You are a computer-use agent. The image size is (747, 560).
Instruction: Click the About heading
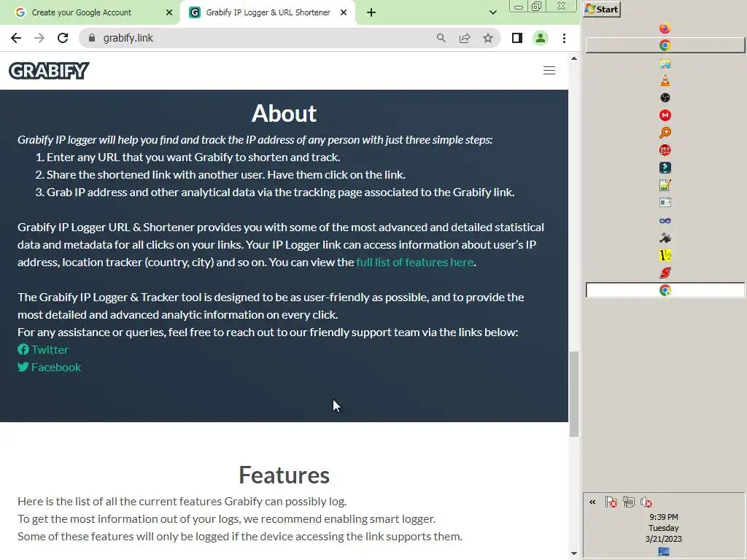click(x=284, y=113)
